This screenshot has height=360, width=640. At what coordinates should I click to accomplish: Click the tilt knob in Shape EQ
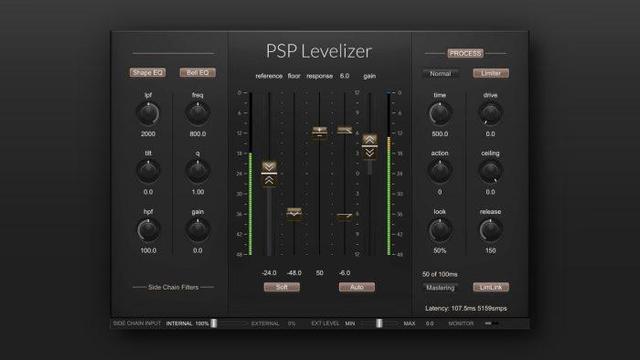(x=148, y=171)
